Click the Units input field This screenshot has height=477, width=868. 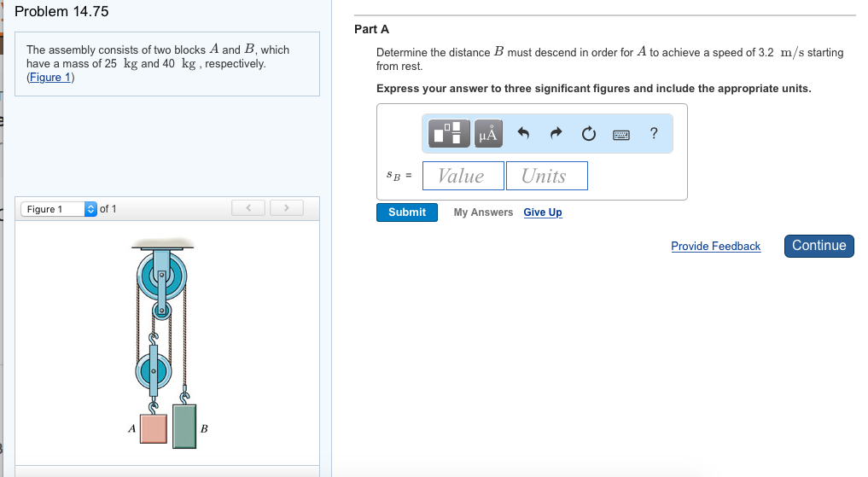click(x=547, y=176)
